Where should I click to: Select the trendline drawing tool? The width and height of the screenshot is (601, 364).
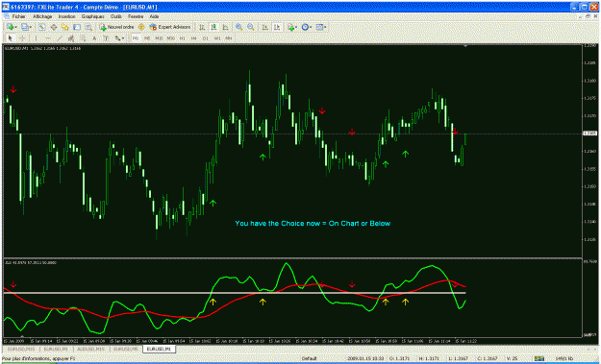click(x=60, y=38)
